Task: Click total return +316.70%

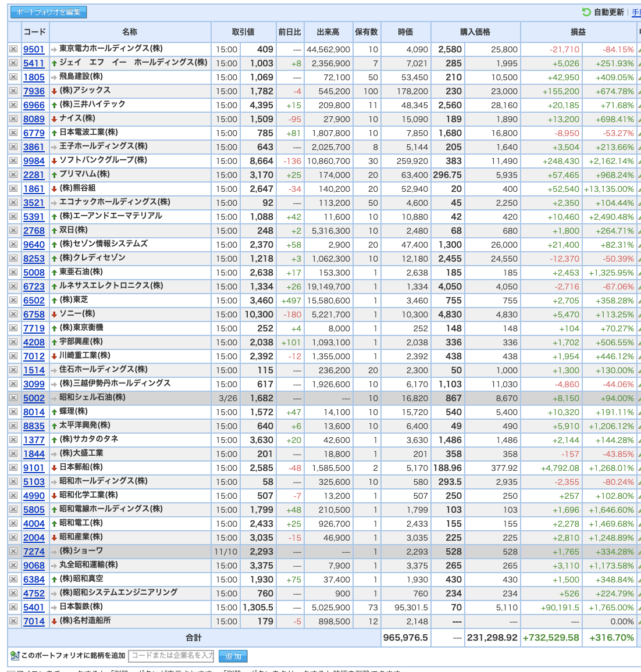Action: 612,638
